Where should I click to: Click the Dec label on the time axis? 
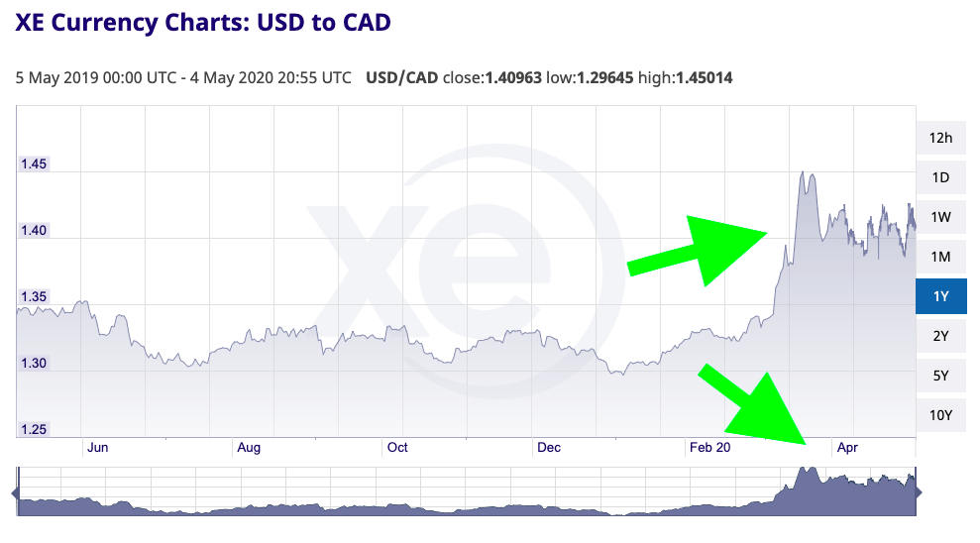(x=548, y=448)
